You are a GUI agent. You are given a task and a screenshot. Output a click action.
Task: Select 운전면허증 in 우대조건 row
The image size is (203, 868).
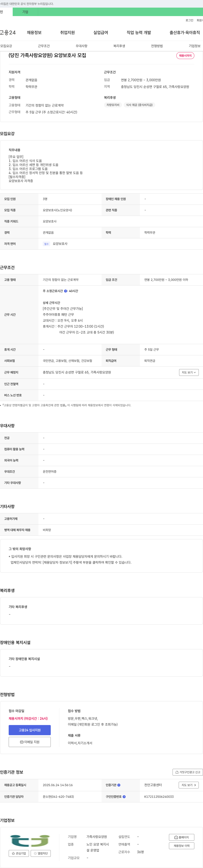tap(49, 471)
